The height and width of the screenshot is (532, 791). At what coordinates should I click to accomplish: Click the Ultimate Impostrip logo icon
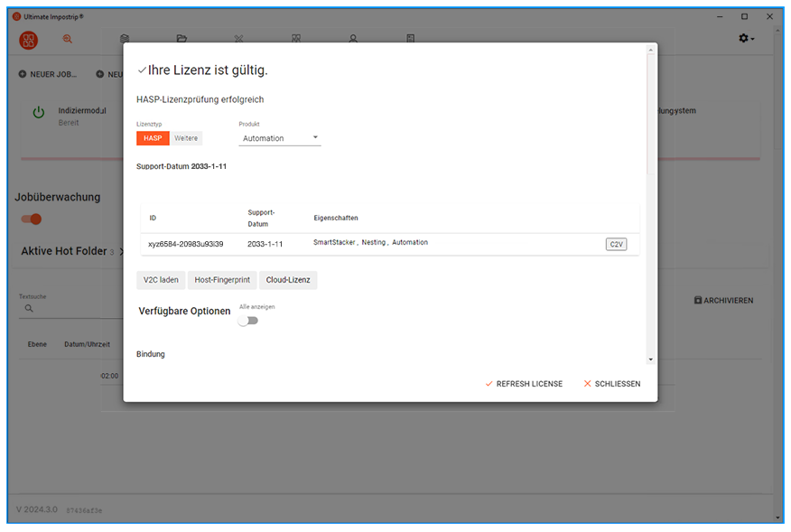pos(29,40)
